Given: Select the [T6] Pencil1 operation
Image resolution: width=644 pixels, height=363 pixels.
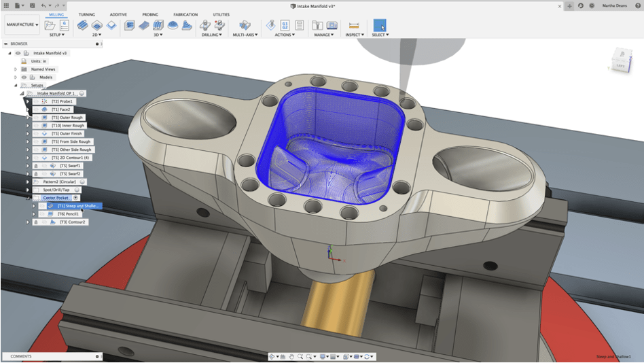Looking at the screenshot, I should 68,214.
